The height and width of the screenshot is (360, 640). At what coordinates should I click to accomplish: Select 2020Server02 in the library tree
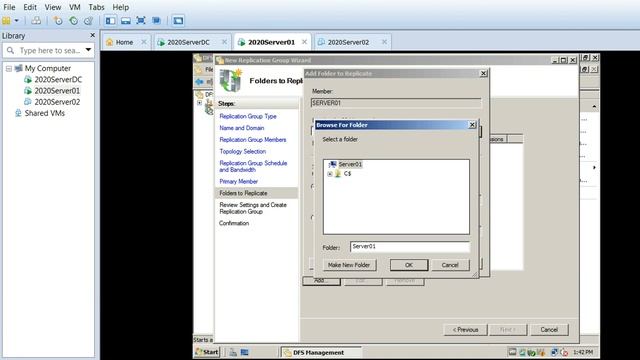pyautogui.click(x=57, y=102)
